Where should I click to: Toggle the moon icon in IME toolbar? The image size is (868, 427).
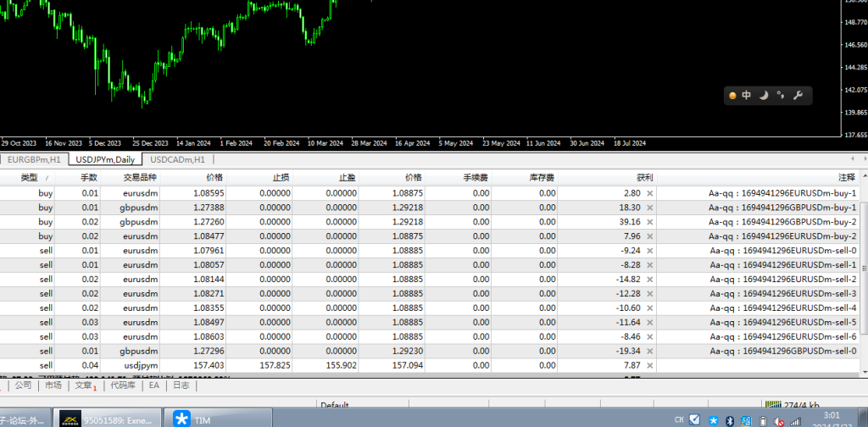pyautogui.click(x=764, y=96)
